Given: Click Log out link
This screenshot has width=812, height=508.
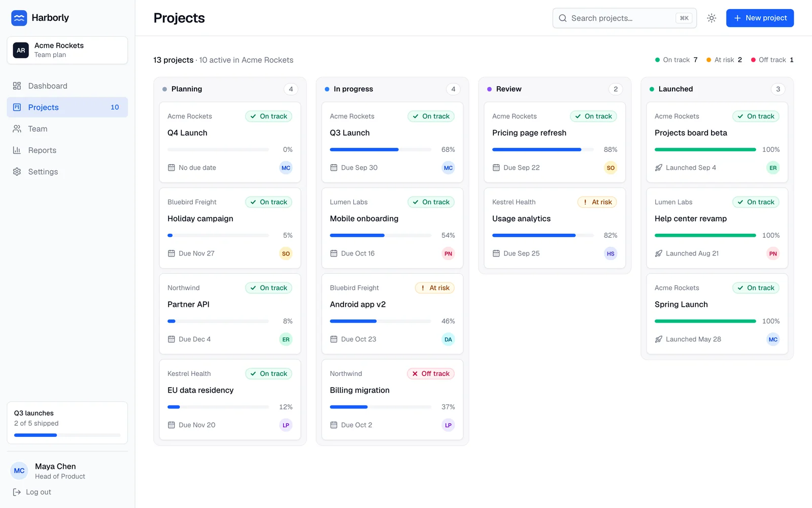Looking at the screenshot, I should (x=32, y=492).
